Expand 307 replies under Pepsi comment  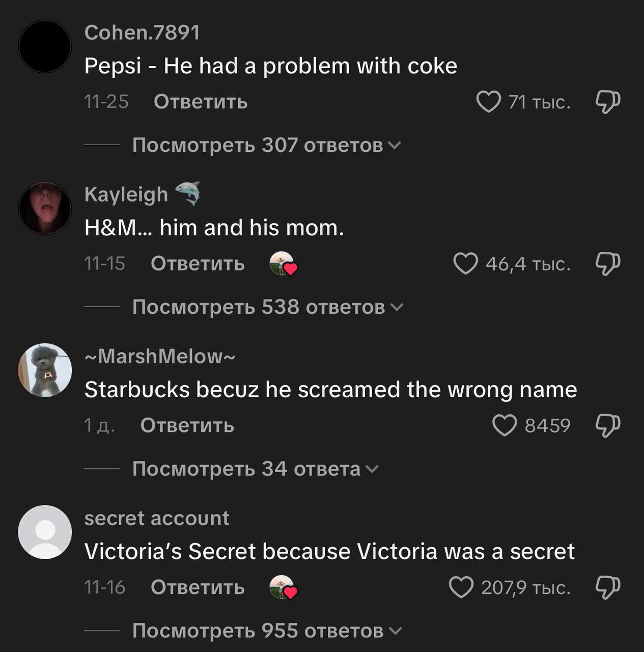[266, 145]
